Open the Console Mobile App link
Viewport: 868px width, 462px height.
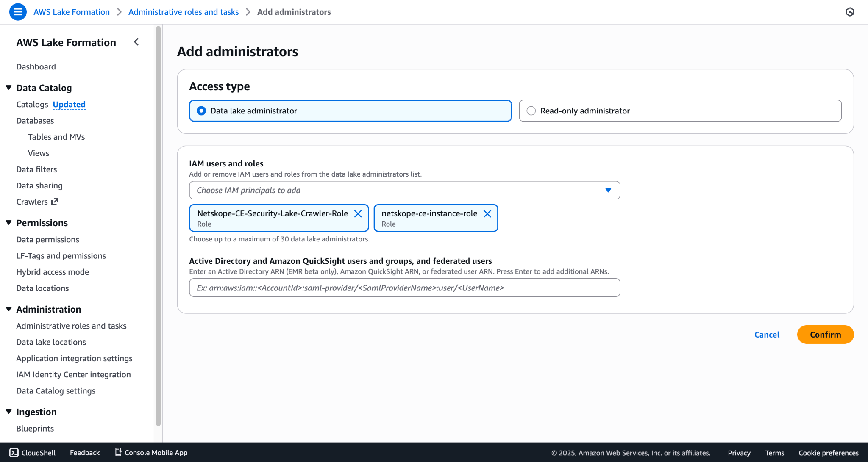[151, 453]
